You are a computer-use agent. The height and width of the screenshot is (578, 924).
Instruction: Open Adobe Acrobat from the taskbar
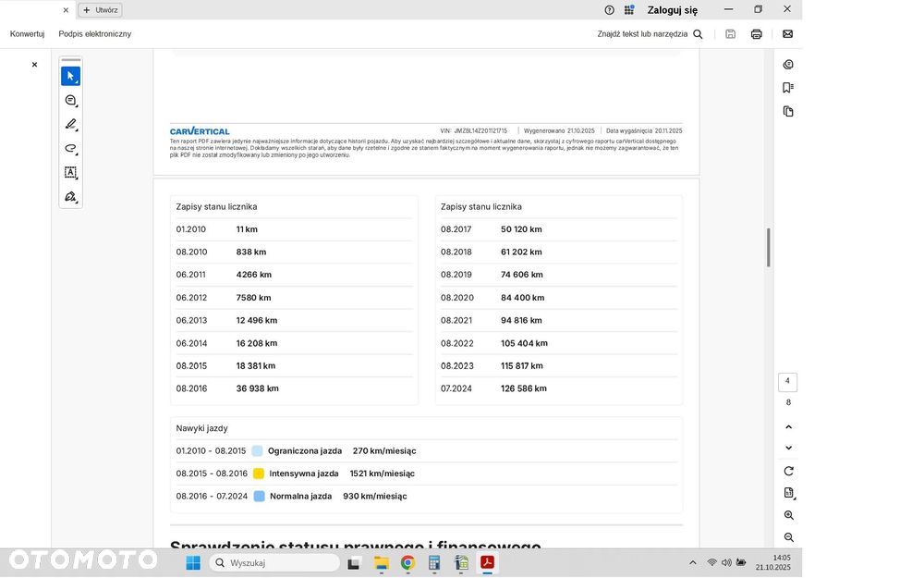pos(487,562)
